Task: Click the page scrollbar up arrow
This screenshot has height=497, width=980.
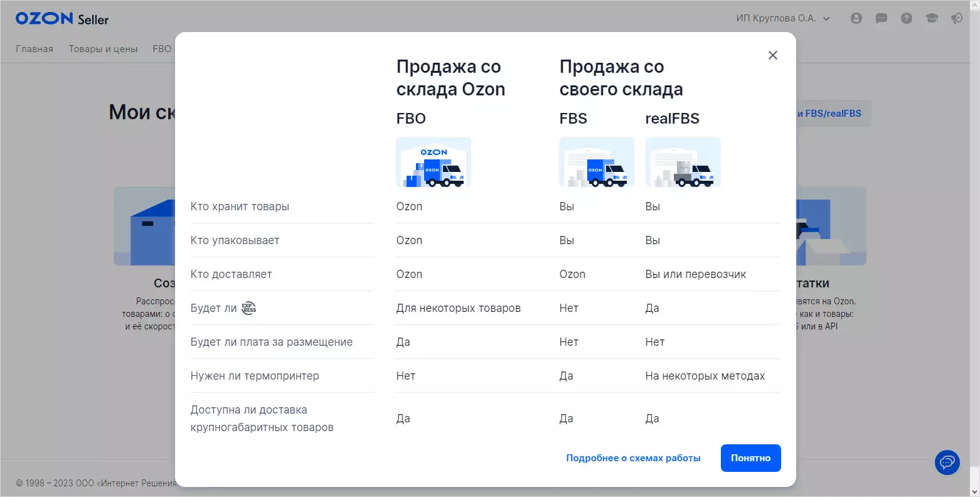Action: [x=974, y=6]
